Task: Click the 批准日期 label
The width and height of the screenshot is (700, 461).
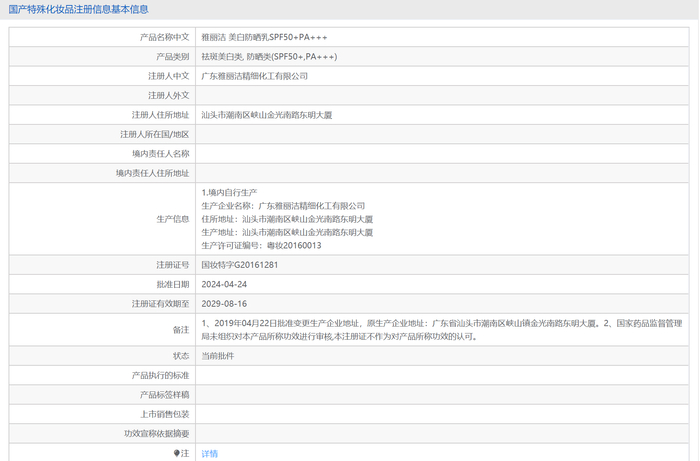Action: [x=172, y=284]
